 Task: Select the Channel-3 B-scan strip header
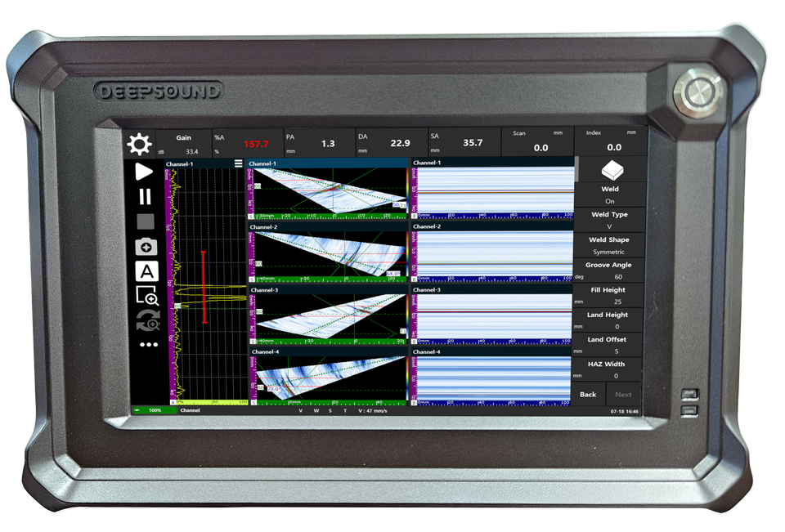(491, 289)
